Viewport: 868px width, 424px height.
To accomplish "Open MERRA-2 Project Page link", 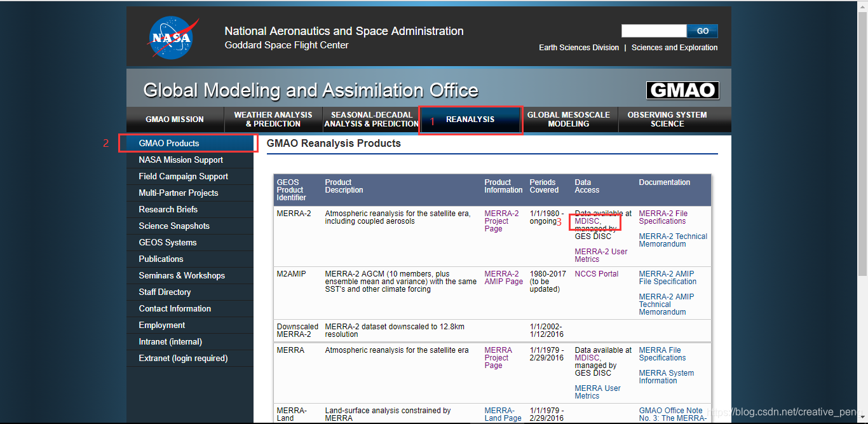I will (x=501, y=221).
